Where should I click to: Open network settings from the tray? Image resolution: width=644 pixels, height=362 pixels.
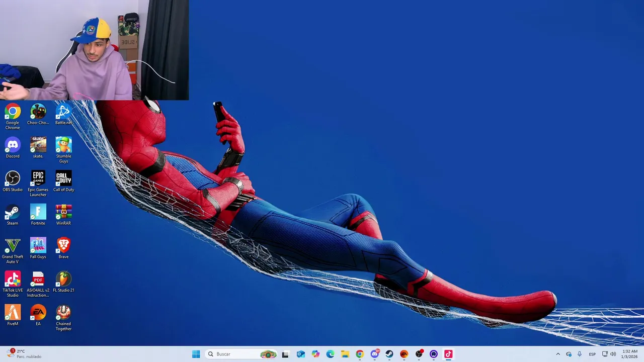tap(605, 354)
